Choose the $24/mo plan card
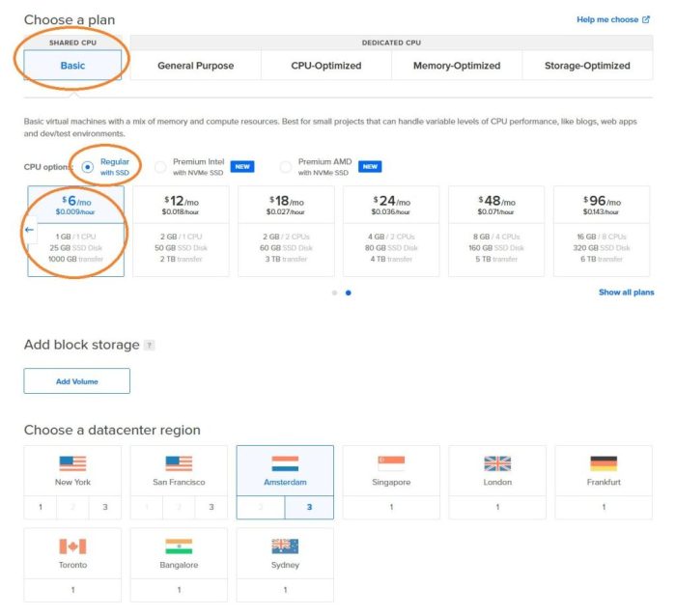676x616 pixels. tap(391, 231)
